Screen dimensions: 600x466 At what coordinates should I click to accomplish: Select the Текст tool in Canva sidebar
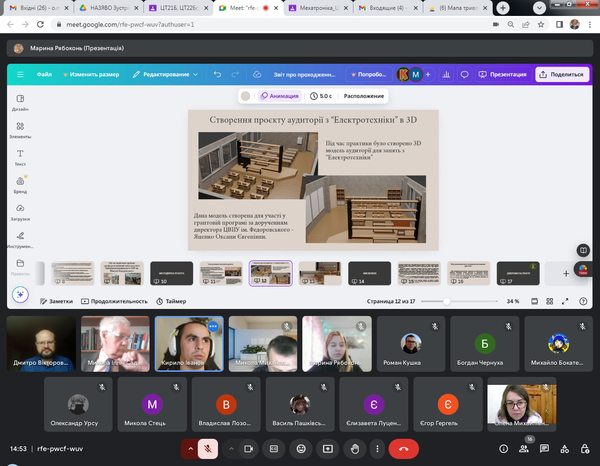click(x=20, y=157)
